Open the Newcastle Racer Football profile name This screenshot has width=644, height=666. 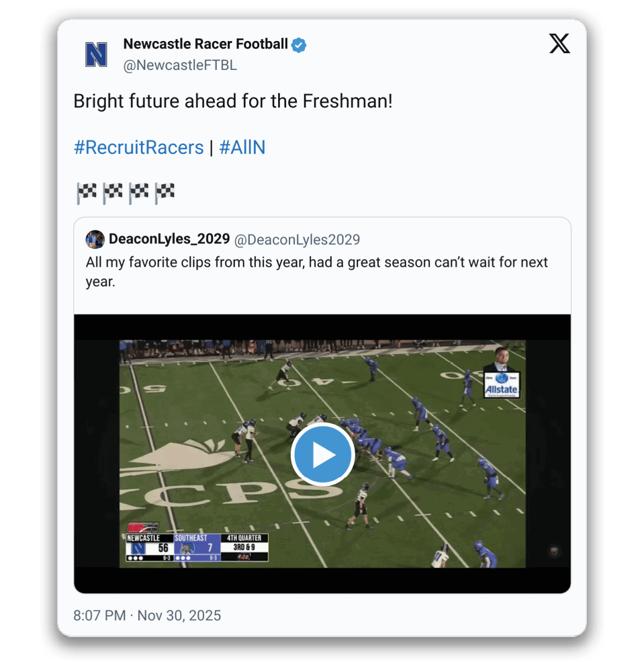(205, 44)
